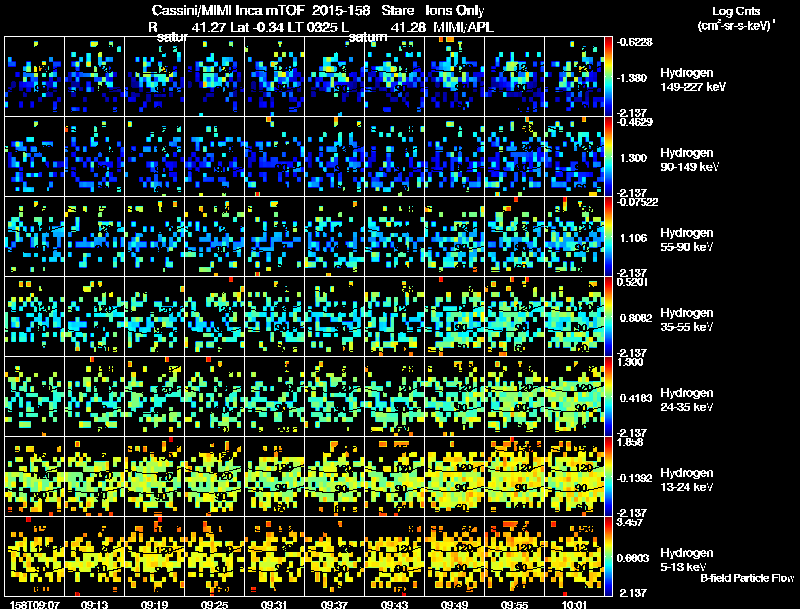
Task: Select the 'Hydrogen 55-90 keV' row label
Action: pos(687,240)
